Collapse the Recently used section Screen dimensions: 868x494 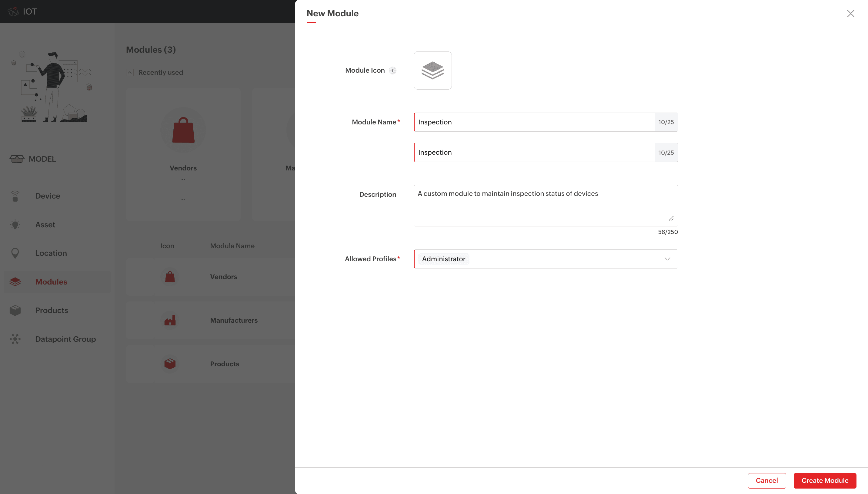[x=130, y=72]
